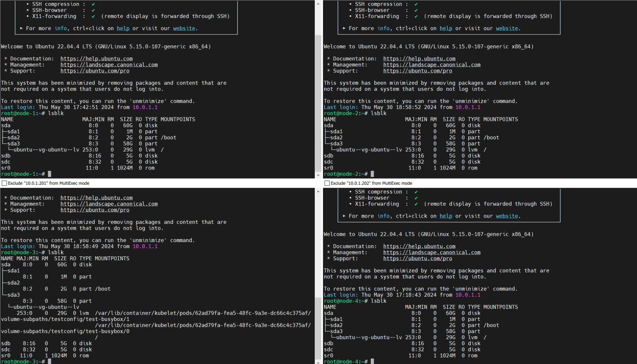
Task: Click scroll-up arrow in node-1 terminal
Action: 318,4
